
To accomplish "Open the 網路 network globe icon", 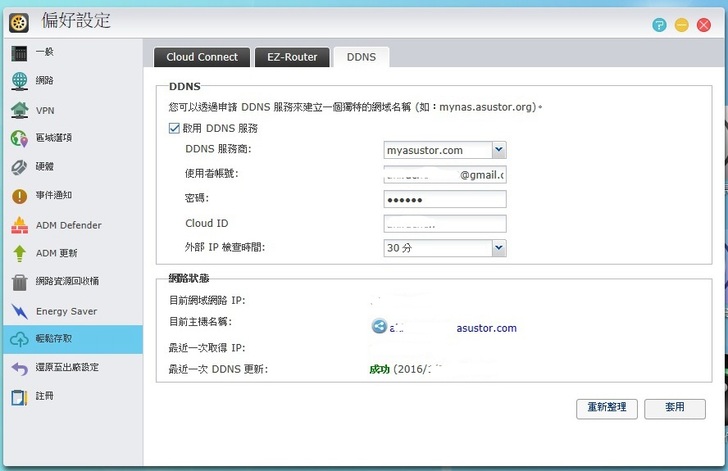I will [19, 81].
